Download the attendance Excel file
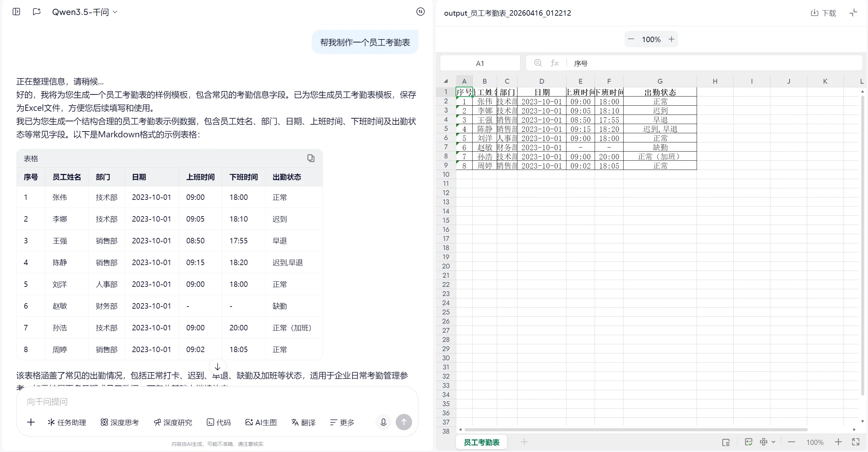The height and width of the screenshot is (452, 868). 823,13
